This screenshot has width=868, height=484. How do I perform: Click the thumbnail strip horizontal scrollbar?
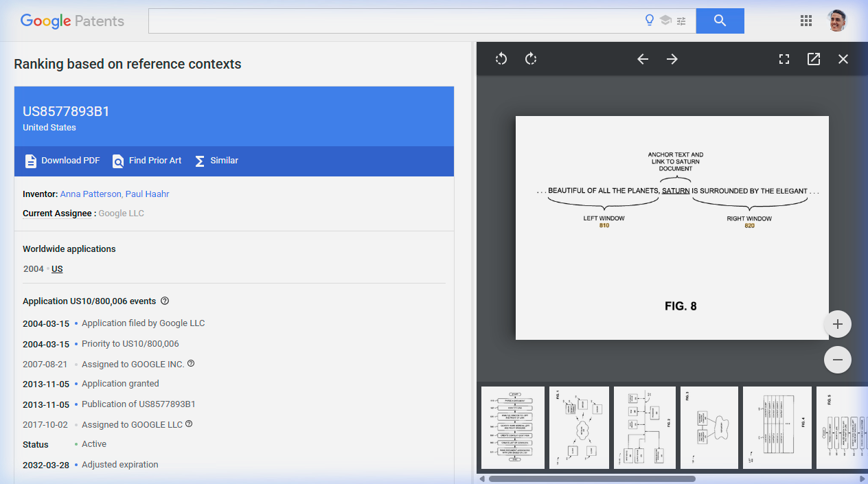pos(592,479)
